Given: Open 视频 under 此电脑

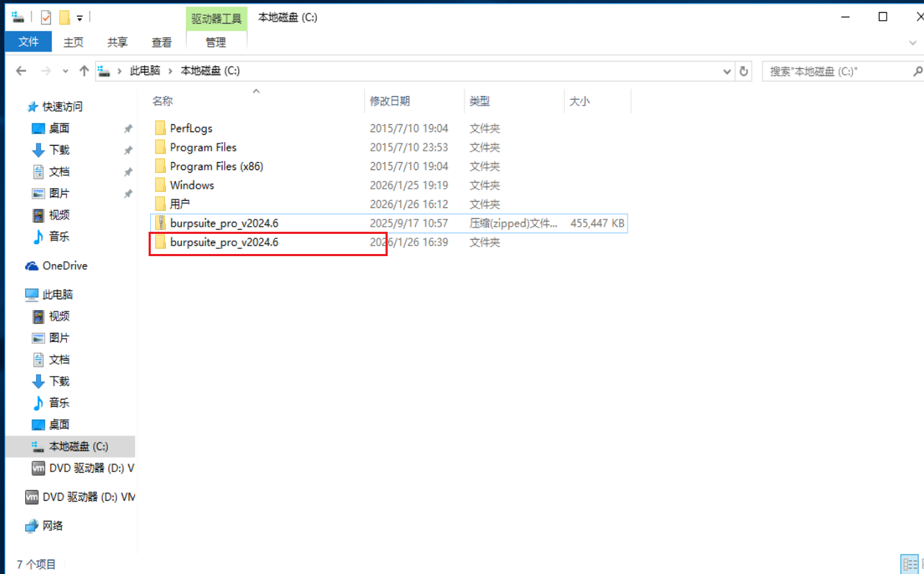Looking at the screenshot, I should coord(60,316).
